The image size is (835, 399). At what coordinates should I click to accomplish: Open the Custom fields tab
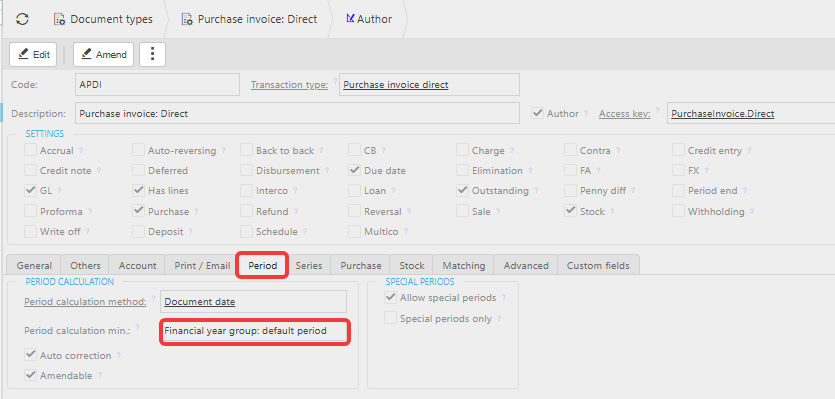pos(598,265)
